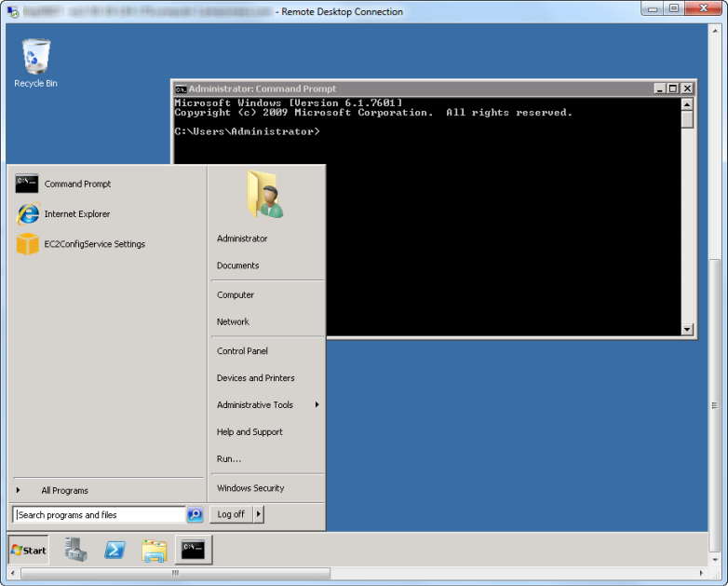Open Windows Explorer from the taskbar
The image size is (728, 586).
[x=155, y=550]
